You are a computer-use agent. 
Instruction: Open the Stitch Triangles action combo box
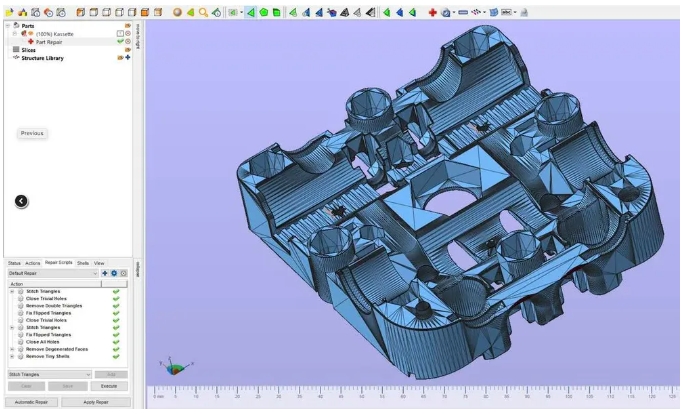(x=50, y=374)
